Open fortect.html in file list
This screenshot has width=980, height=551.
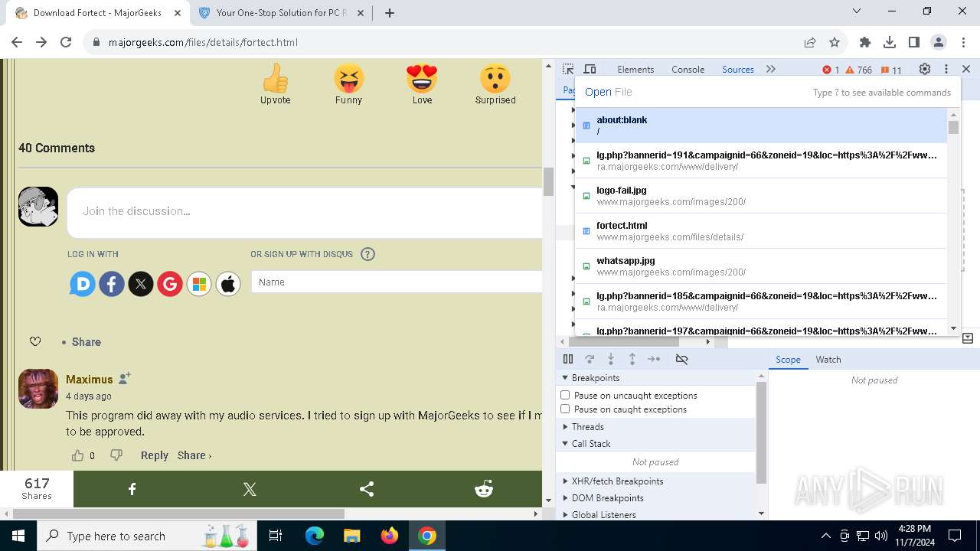coord(761,230)
